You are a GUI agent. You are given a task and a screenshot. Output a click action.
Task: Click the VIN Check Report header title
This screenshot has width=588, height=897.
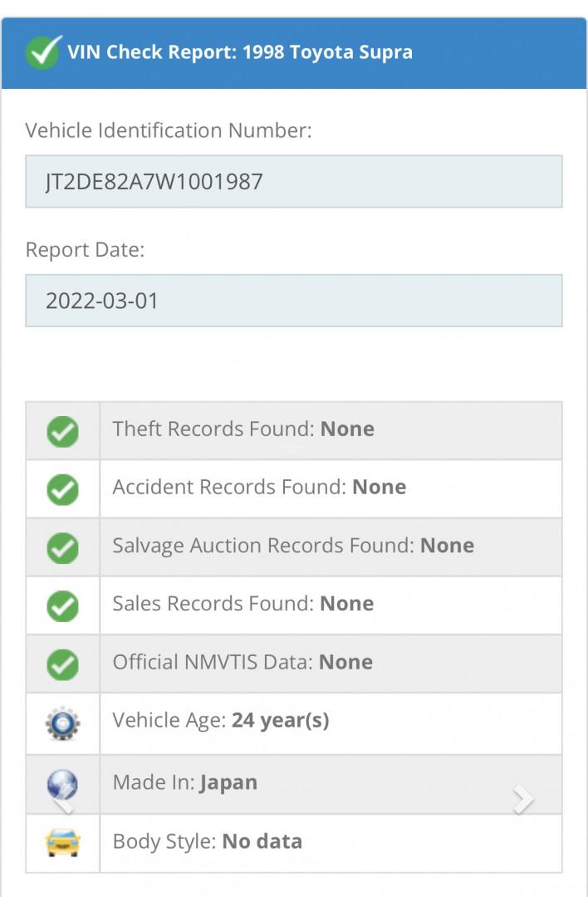(239, 52)
